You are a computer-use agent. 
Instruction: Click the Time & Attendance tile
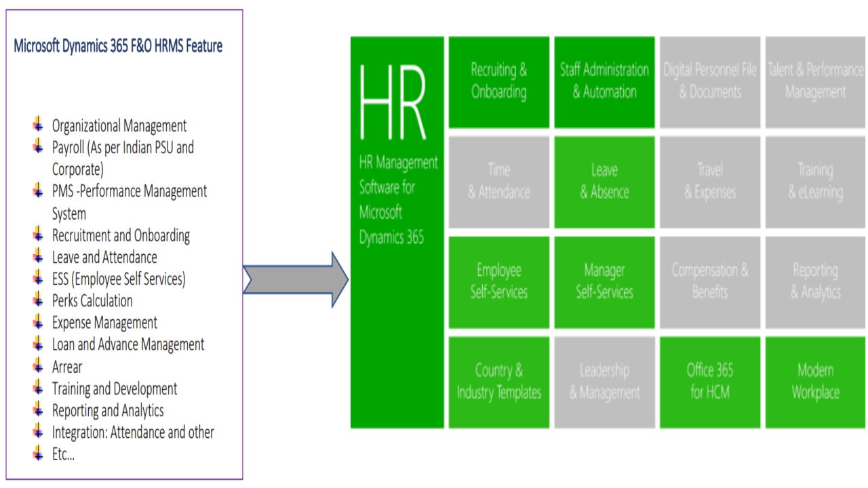[499, 182]
